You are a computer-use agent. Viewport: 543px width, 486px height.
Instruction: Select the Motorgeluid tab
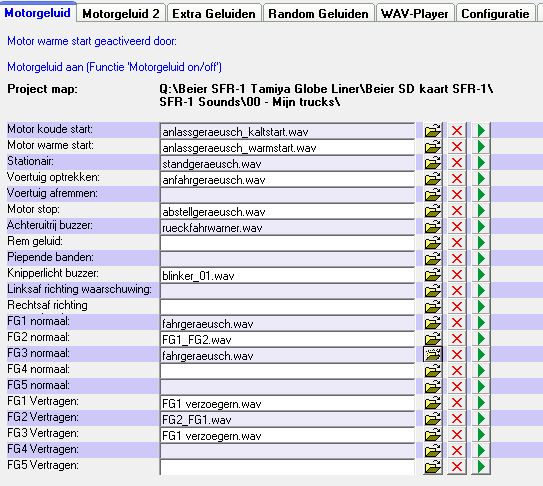[x=38, y=13]
